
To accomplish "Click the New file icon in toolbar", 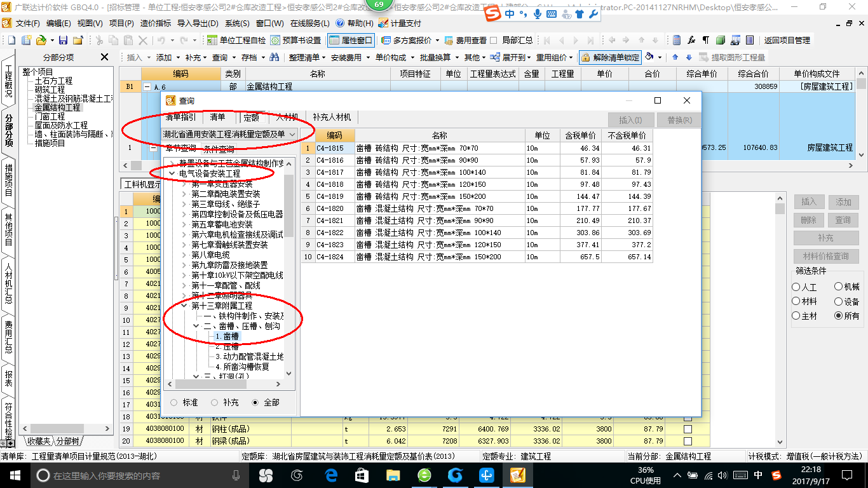I will click(11, 40).
